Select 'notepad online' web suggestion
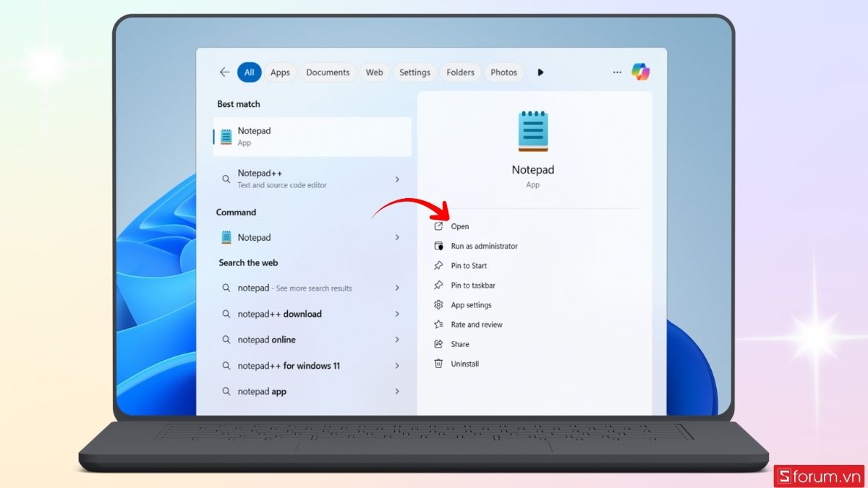The image size is (868, 488). [312, 340]
